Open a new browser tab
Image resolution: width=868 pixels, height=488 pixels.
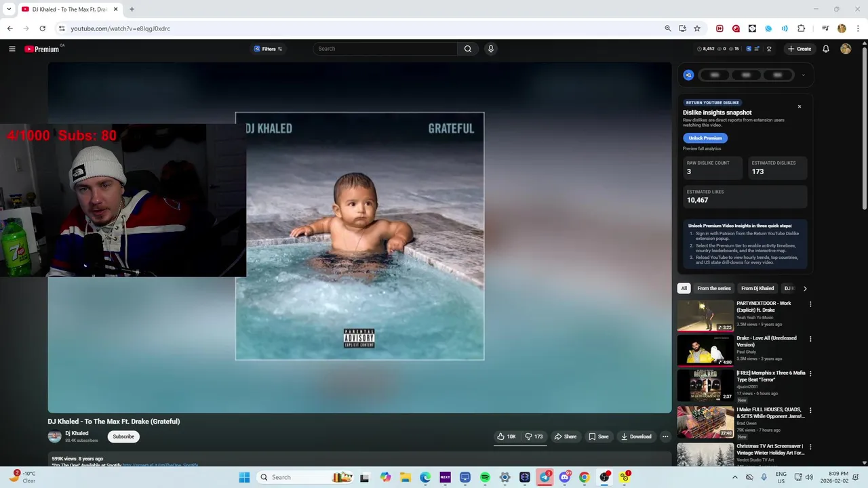tap(132, 9)
